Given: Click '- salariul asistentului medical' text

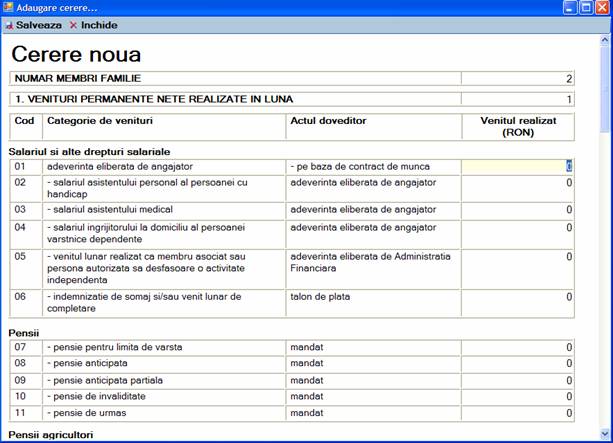Looking at the screenshot, I should point(110,209).
